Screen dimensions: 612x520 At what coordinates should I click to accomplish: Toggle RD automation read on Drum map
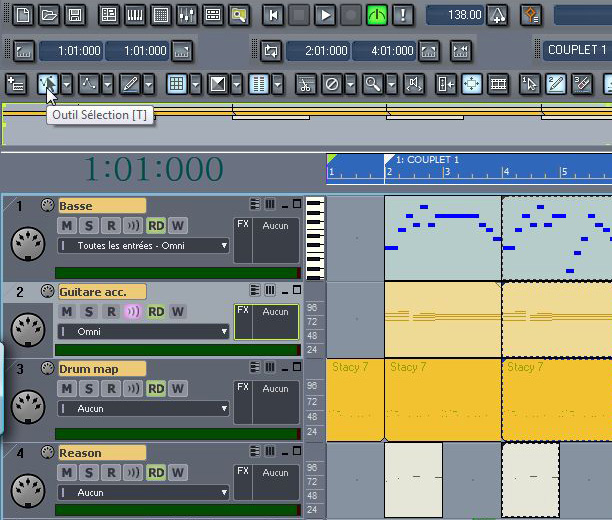pos(156,388)
